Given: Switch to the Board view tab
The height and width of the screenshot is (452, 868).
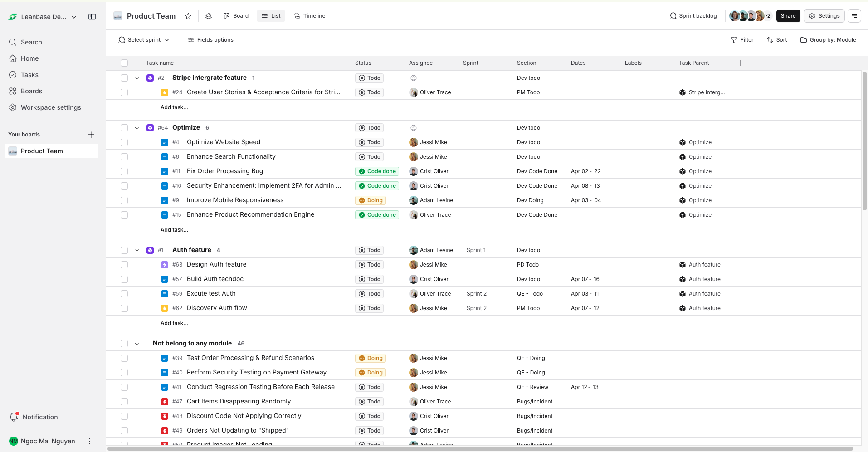Looking at the screenshot, I should 236,16.
